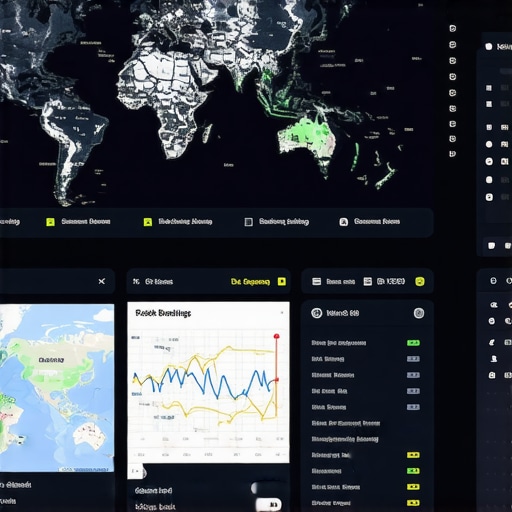Click the round white icon beside the upper-right panel title

coord(489,46)
